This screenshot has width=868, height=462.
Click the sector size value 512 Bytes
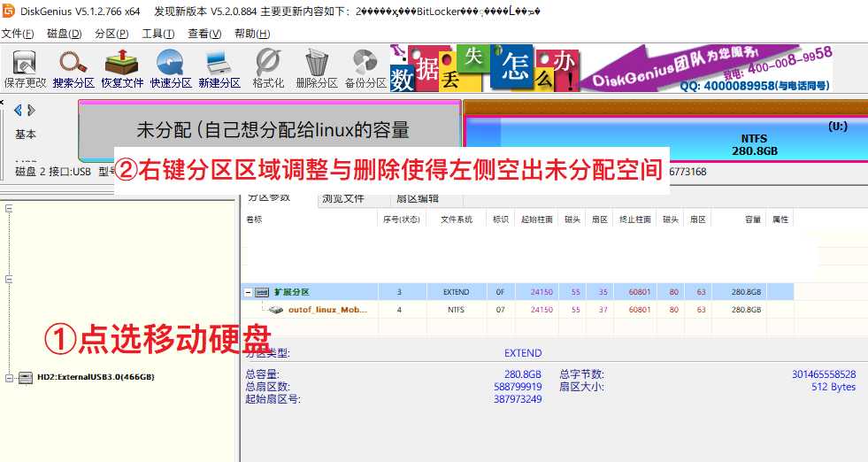[x=833, y=387]
